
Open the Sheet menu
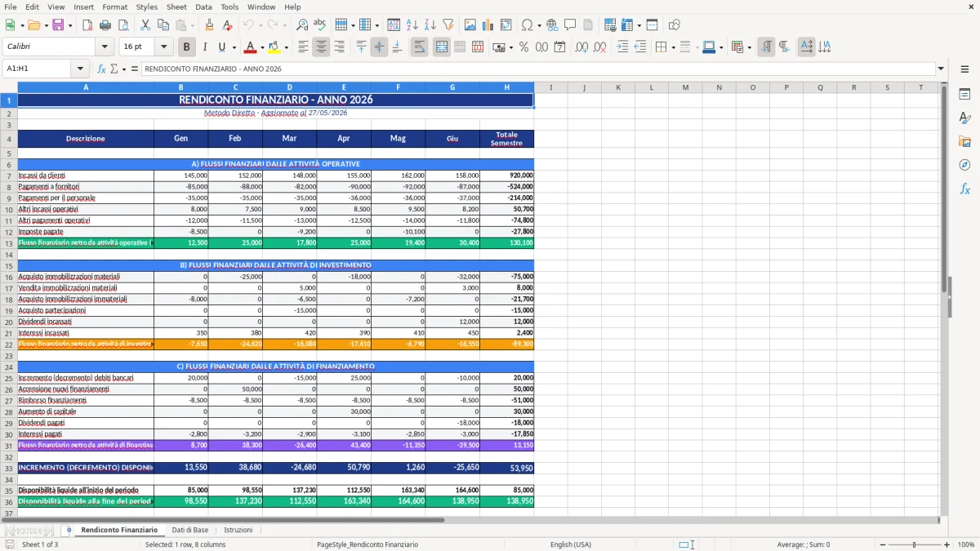click(176, 7)
